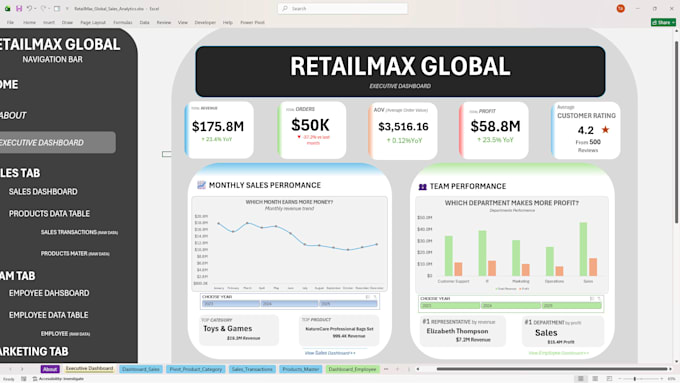Open SALES DASHBOARD navigation link
The image size is (680, 383).
coord(43,192)
